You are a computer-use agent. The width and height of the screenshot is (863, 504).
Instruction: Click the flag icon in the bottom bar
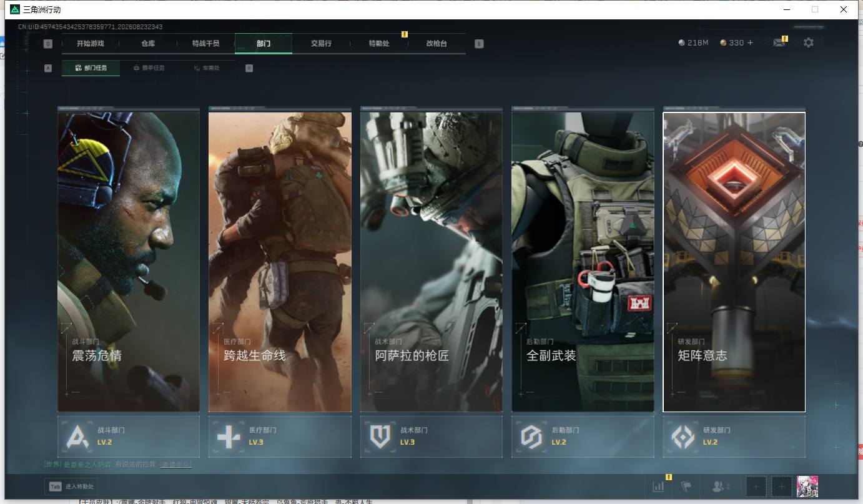coord(686,487)
